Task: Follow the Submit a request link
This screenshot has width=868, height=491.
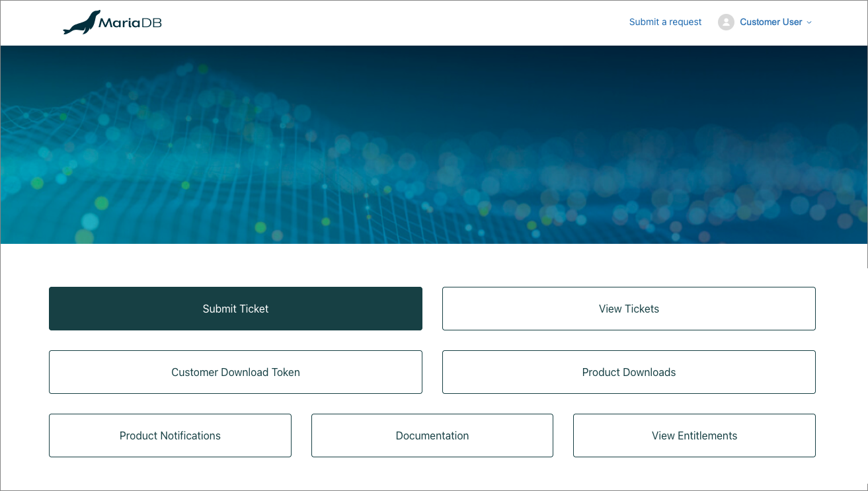Action: (x=665, y=22)
